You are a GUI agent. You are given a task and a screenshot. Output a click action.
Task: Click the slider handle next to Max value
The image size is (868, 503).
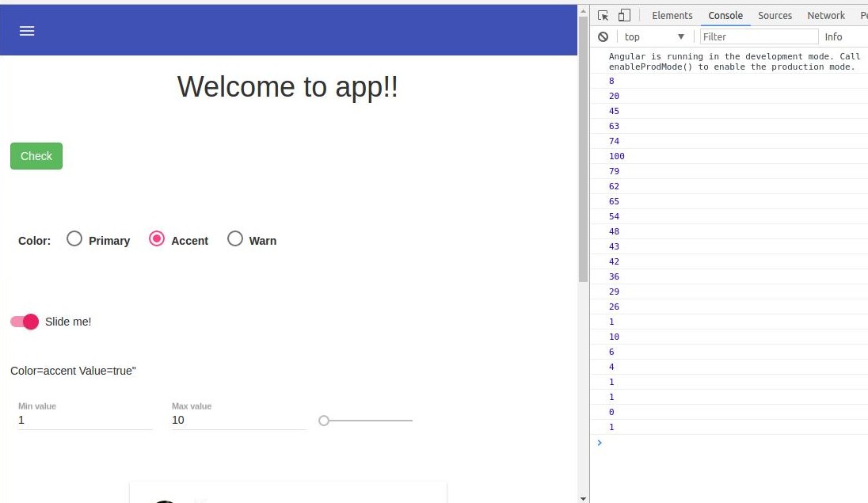[x=323, y=421]
